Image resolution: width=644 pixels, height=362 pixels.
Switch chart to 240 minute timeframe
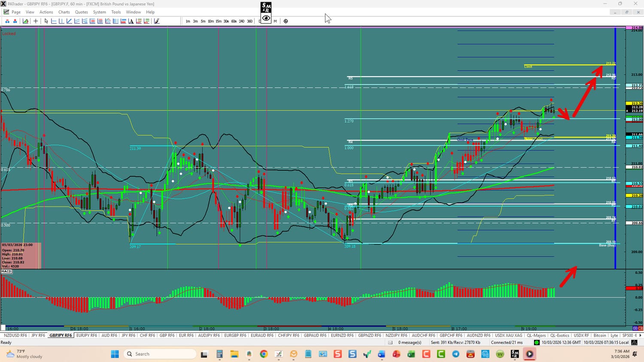(x=242, y=21)
